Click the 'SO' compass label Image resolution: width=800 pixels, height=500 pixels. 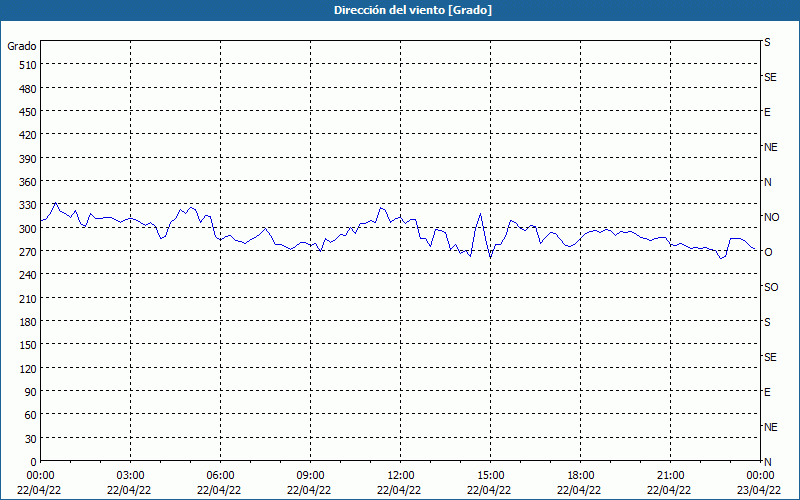tap(771, 287)
